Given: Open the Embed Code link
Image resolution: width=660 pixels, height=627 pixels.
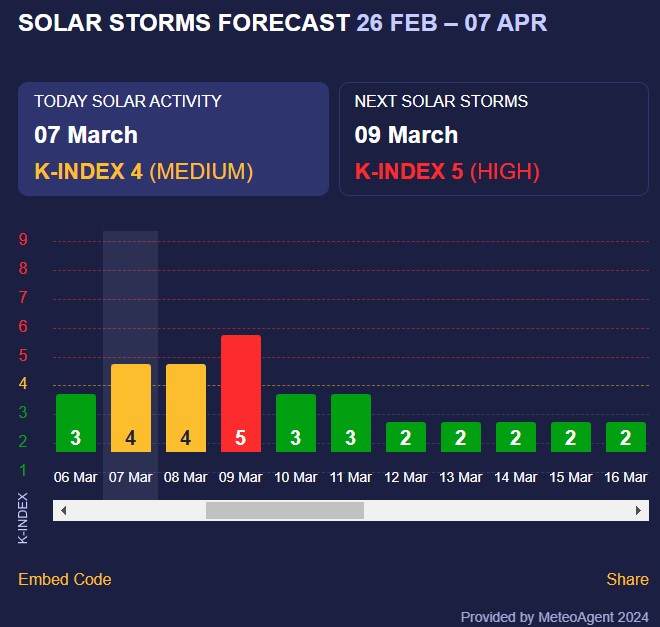Looking at the screenshot, I should point(65,579).
